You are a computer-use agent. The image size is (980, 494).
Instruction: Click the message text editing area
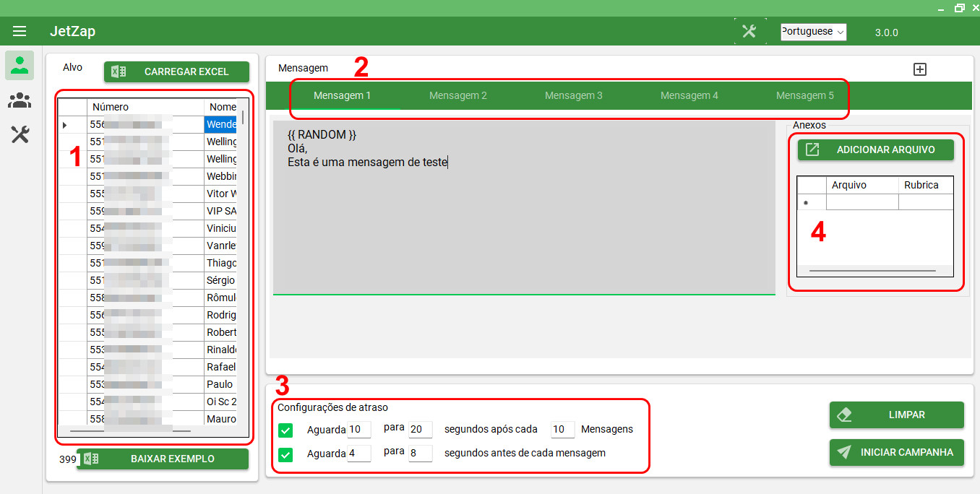pyautogui.click(x=523, y=217)
